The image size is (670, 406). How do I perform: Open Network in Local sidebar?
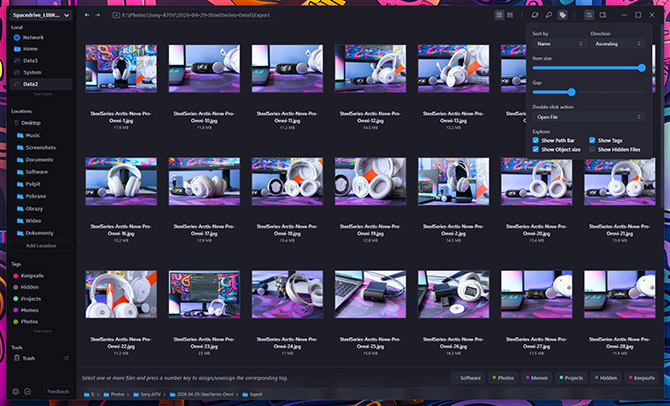[41, 37]
